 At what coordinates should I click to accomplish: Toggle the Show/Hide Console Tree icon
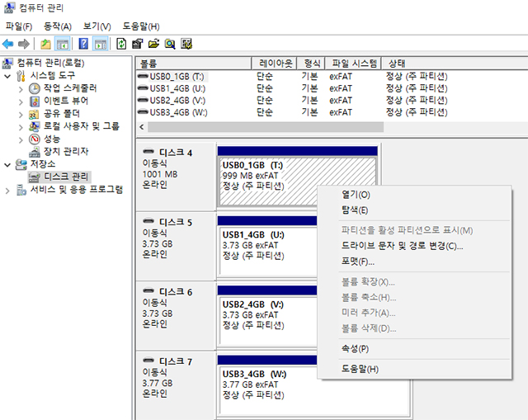pos(63,44)
